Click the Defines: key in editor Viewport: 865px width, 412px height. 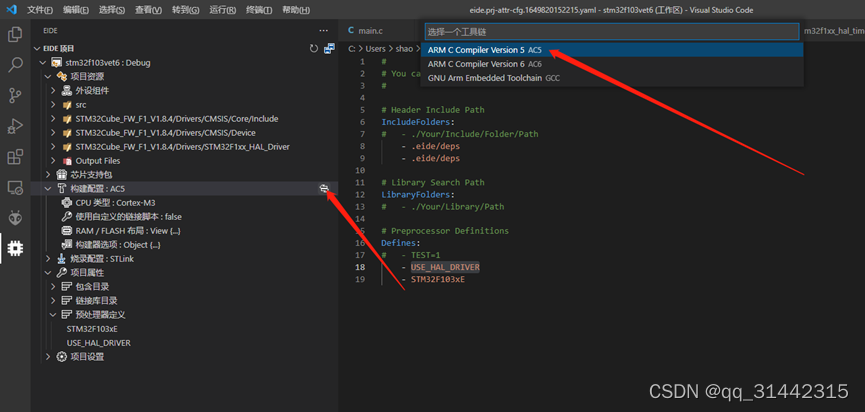(401, 243)
